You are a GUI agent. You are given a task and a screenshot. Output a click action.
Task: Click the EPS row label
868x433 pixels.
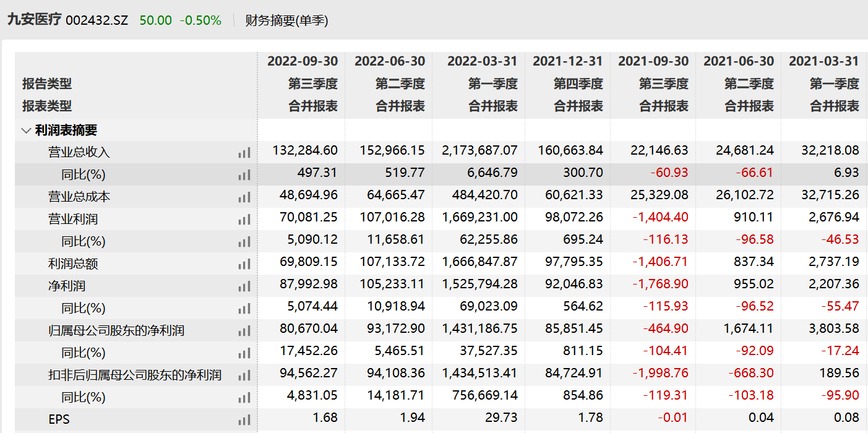click(x=59, y=419)
